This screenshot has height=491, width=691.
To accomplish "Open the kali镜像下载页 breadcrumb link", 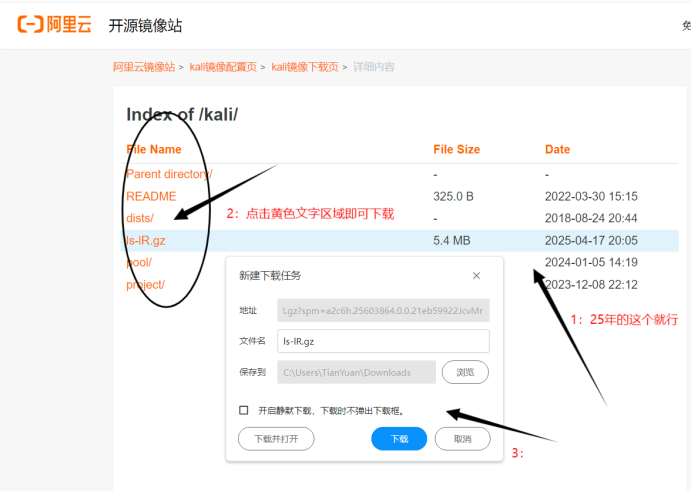I will 305,67.
